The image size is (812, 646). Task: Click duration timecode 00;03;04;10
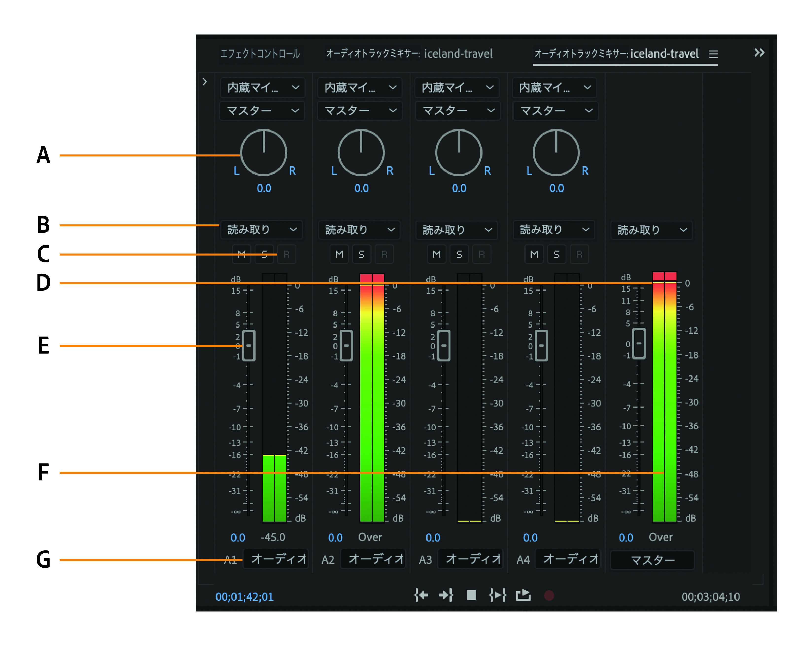pos(711,597)
